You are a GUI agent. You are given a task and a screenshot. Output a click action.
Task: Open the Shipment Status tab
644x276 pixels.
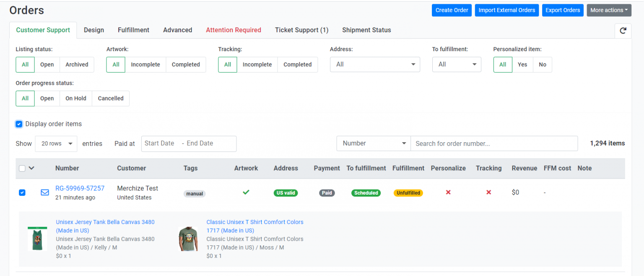click(x=366, y=30)
